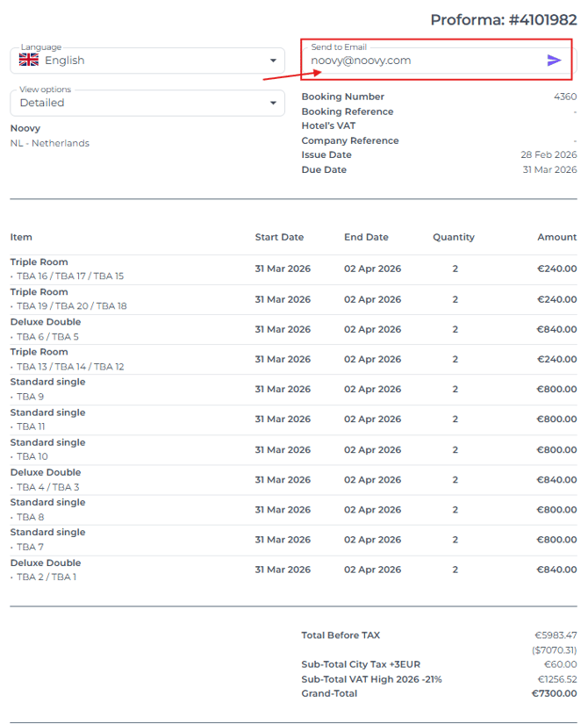The width and height of the screenshot is (588, 724).
Task: Click the Due Date value 31 Mar 2026
Action: (x=549, y=169)
